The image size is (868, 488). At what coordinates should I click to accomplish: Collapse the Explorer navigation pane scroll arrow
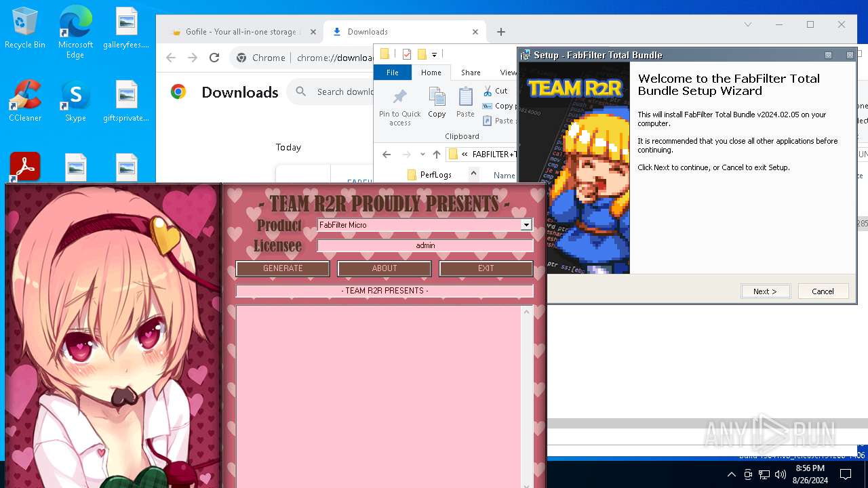click(473, 174)
